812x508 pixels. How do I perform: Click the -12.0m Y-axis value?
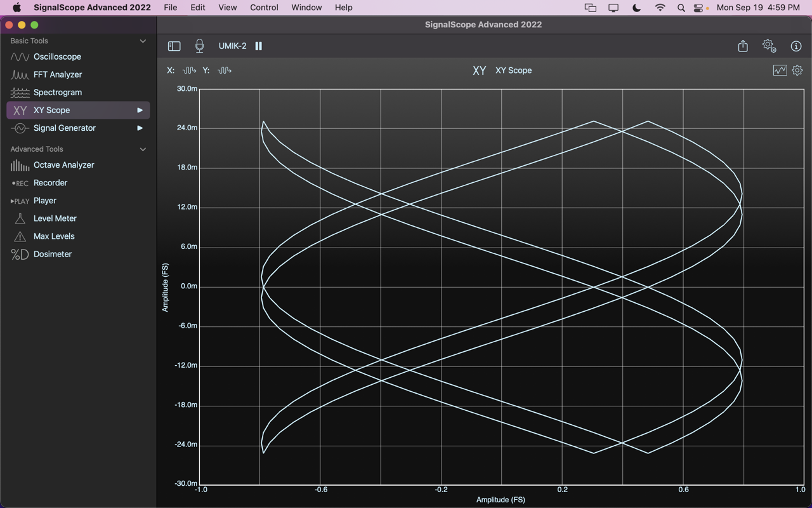click(185, 366)
